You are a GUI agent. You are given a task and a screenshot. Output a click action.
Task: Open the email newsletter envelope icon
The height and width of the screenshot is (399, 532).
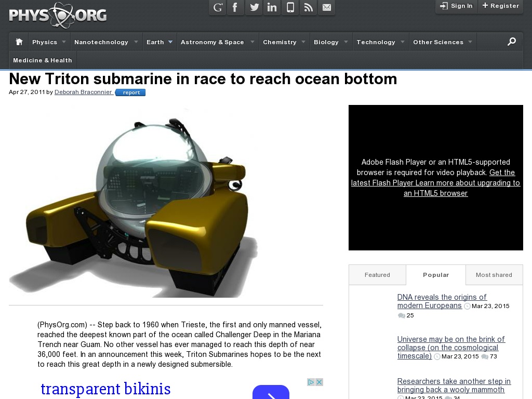326,7
